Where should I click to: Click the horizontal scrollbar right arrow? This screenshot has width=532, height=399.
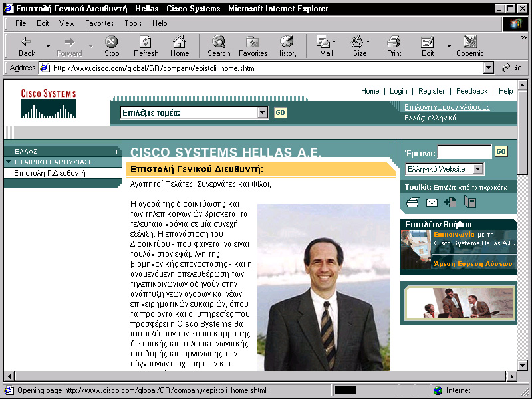(x=511, y=376)
